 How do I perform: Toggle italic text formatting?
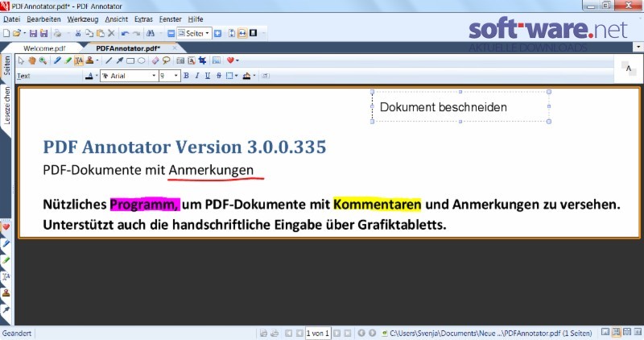pyautogui.click(x=196, y=76)
